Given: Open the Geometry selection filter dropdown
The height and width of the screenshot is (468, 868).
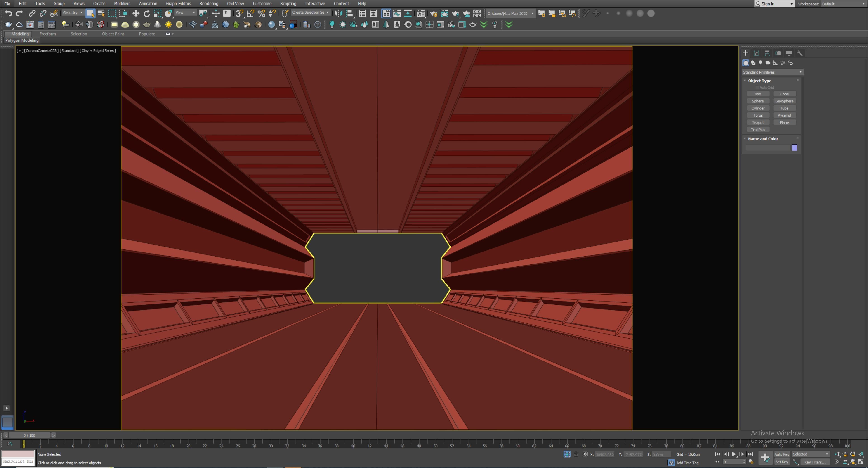Looking at the screenshot, I should click(73, 13).
